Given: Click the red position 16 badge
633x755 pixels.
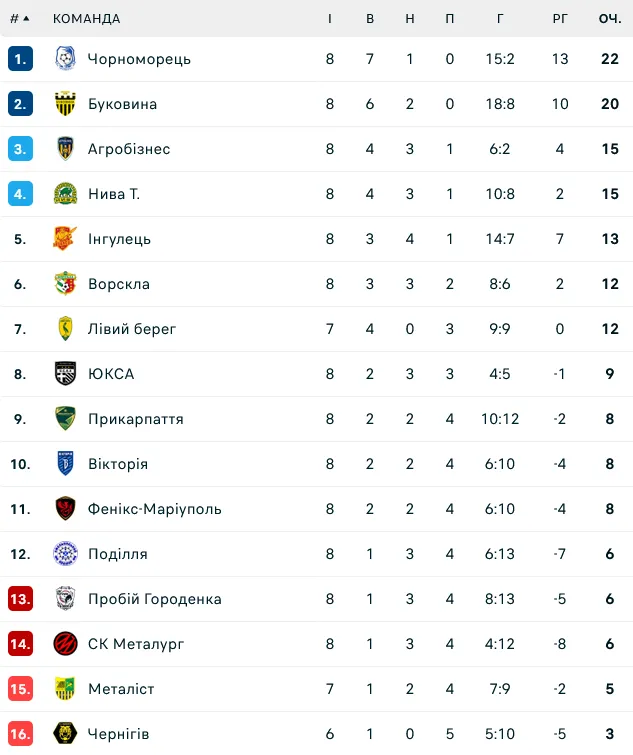Looking at the screenshot, I should click(20, 734).
